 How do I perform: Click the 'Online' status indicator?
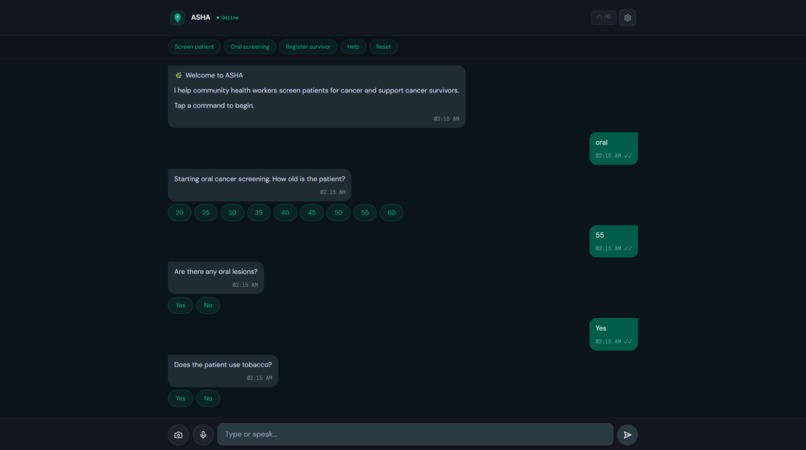227,17
